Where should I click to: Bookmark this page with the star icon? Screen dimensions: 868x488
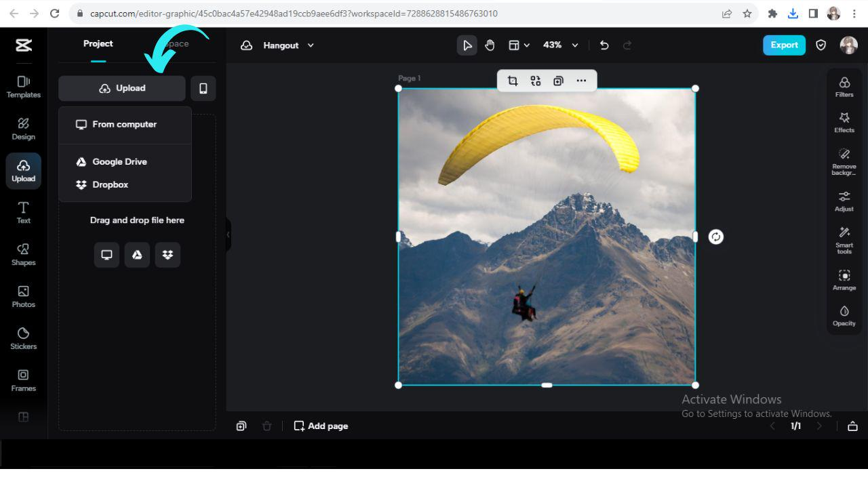[x=747, y=14]
